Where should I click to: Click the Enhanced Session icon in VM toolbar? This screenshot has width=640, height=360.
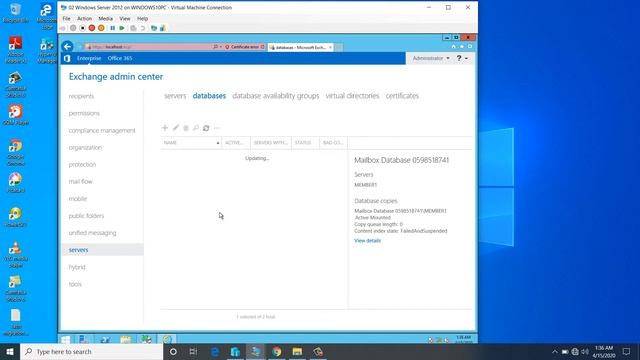[153, 28]
